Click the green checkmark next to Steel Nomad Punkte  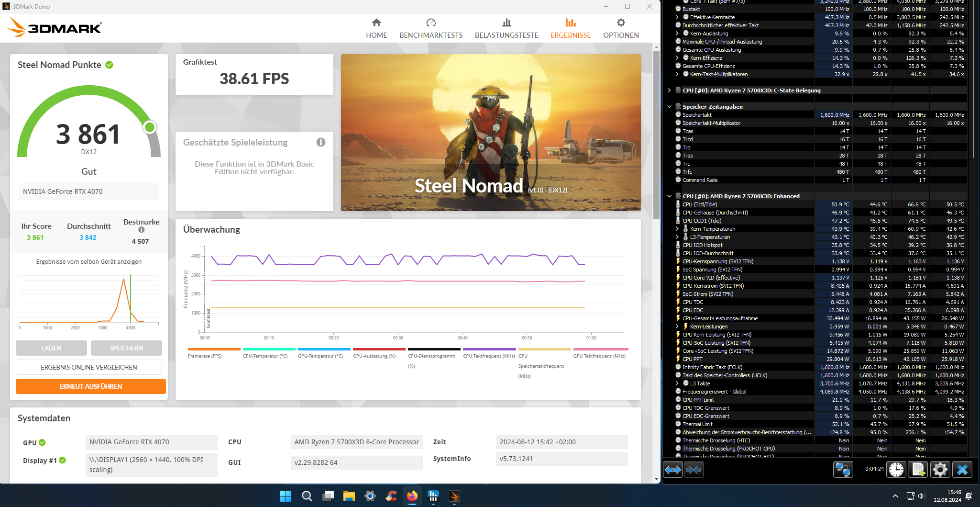coord(110,65)
